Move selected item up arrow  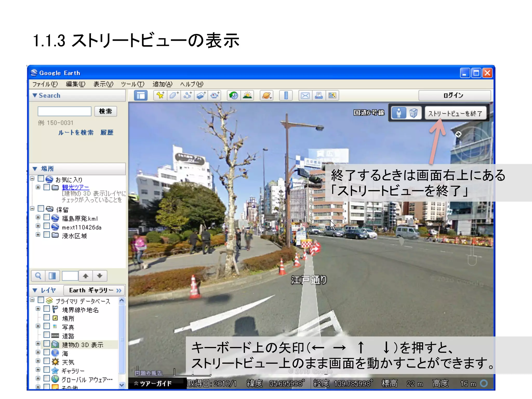tap(86, 276)
